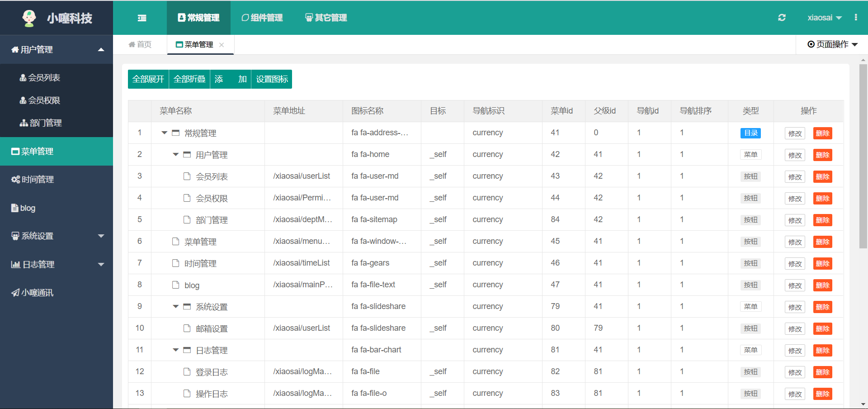Click the 目录 type badge on 常规管理 row
Screen dimensions: 868x409
coord(750,133)
